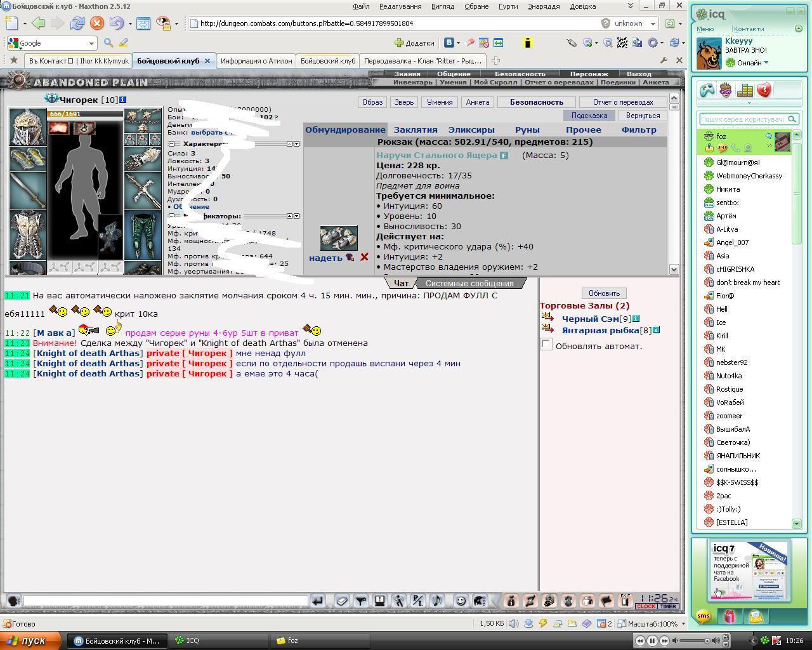Screen dimensions: 812x650
Task: Click the EXIT door icon
Action: click(625, 600)
